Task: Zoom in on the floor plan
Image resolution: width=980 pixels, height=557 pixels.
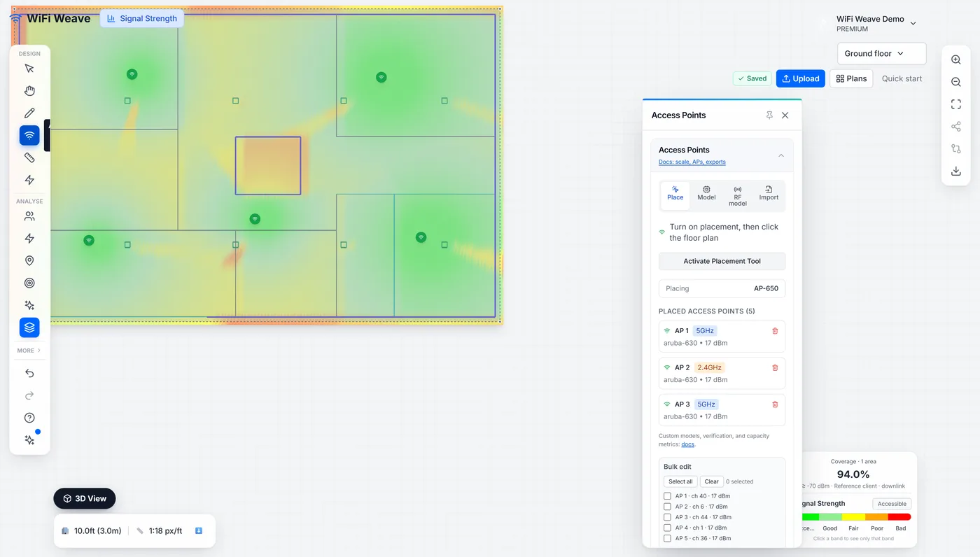Action: pyautogui.click(x=956, y=60)
